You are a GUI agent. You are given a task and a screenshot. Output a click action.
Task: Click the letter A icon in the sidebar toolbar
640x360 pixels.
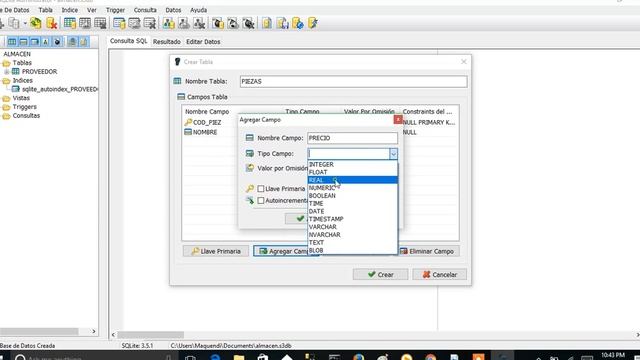click(x=46, y=42)
